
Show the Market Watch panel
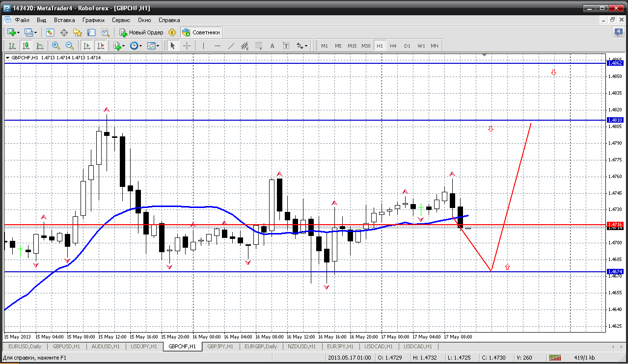(x=50, y=32)
